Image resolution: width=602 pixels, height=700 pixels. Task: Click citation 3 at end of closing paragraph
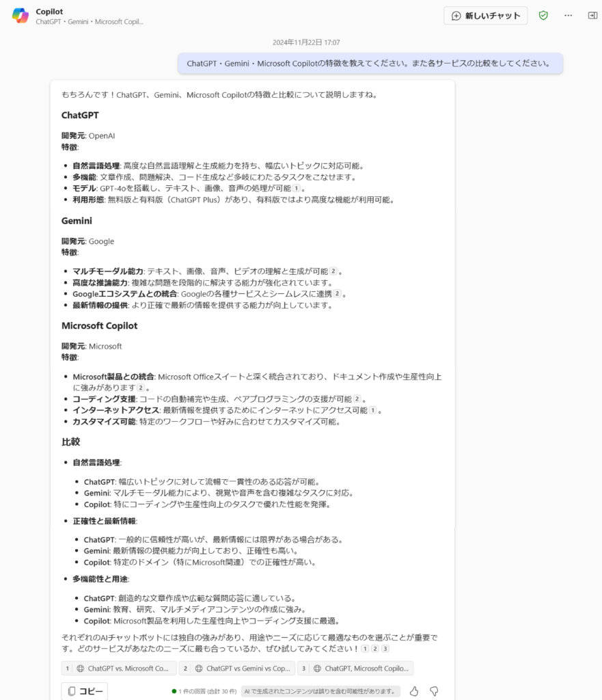(x=385, y=649)
